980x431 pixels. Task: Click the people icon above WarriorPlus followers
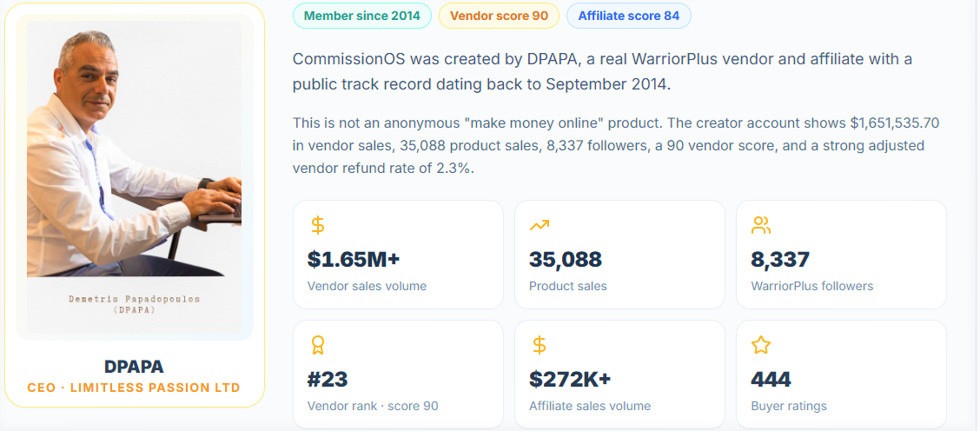tap(760, 225)
